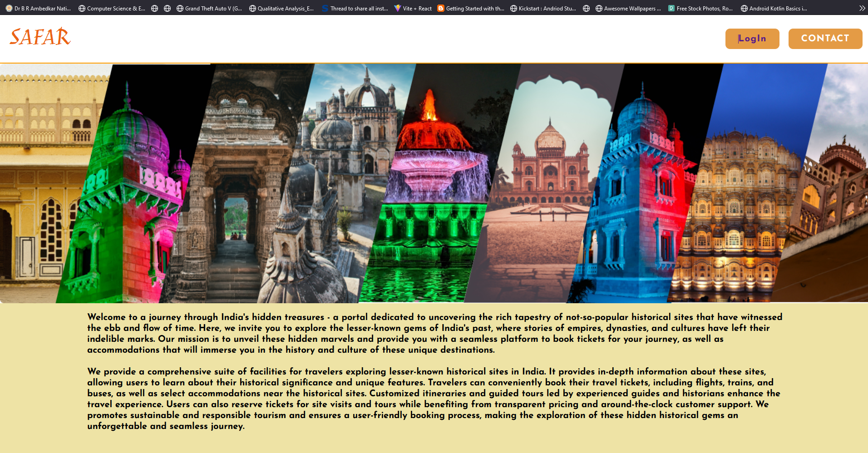The height and width of the screenshot is (453, 868).
Task: Open the Android Kotlin Basics bookmark
Action: pos(774,8)
